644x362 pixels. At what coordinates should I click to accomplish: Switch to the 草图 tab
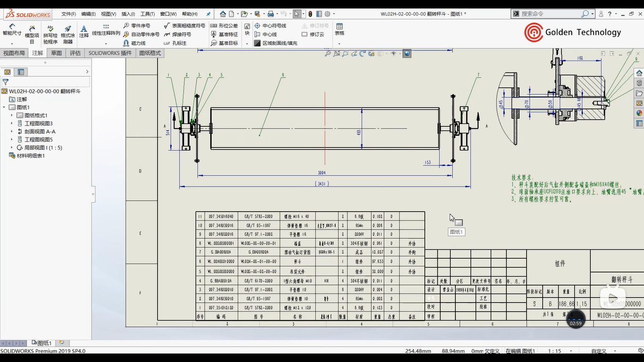pos(57,53)
